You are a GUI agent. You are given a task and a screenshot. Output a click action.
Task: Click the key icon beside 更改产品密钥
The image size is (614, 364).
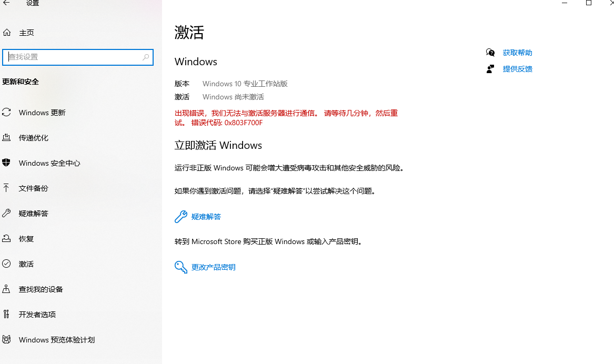181,267
